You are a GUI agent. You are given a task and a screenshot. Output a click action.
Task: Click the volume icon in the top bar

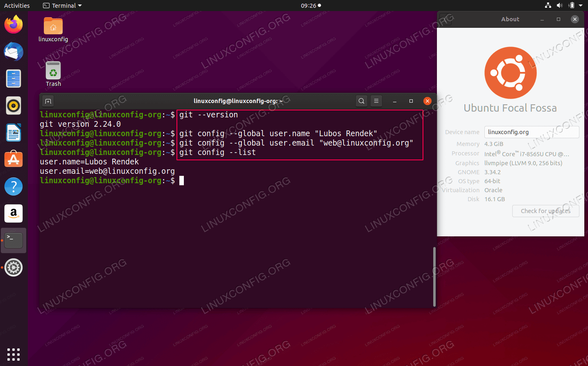[x=559, y=5]
